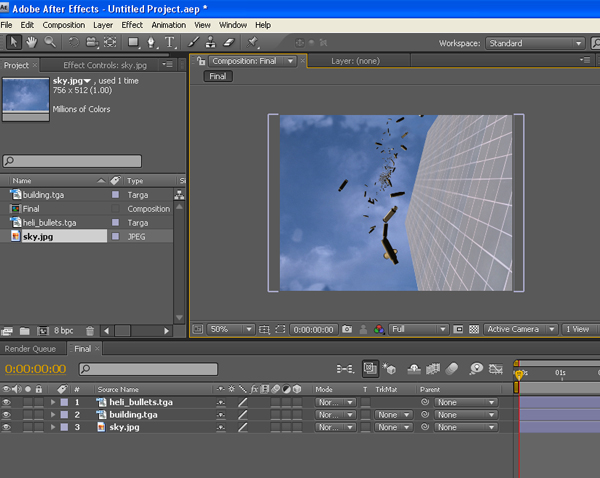This screenshot has height=478, width=600.
Task: Open blending Mode dropdown for heli_bullets.tga
Action: click(x=336, y=402)
